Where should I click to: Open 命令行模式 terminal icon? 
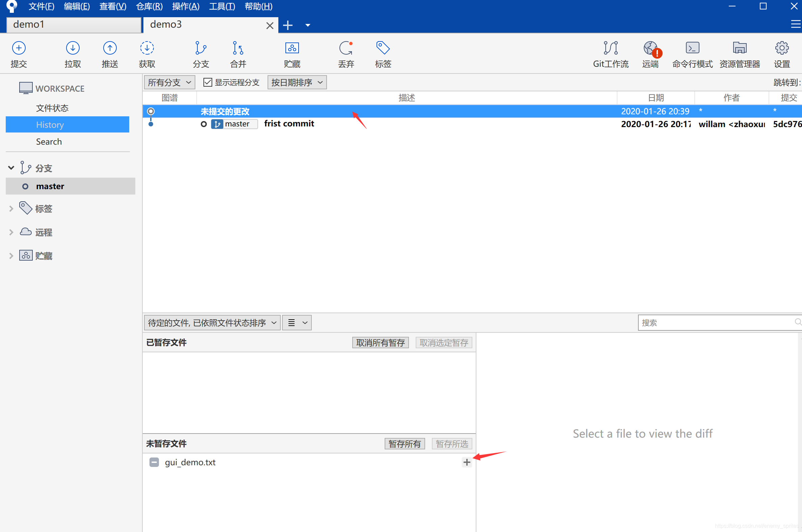[x=692, y=48]
